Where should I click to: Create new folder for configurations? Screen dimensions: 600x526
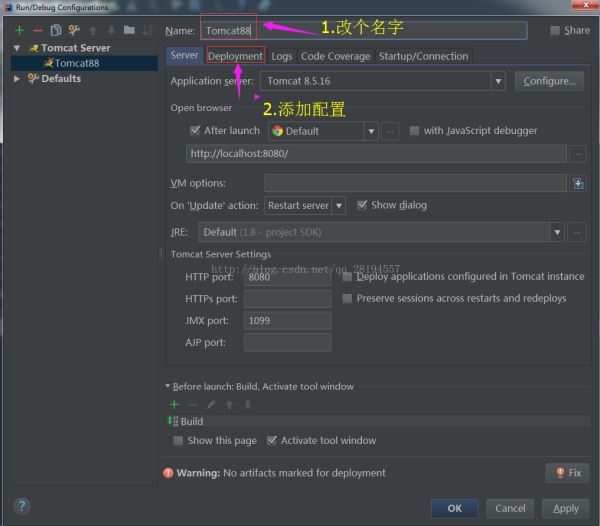point(129,30)
